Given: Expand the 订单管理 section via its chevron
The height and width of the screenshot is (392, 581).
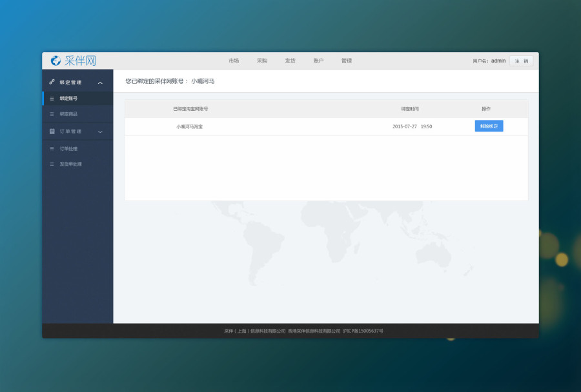Looking at the screenshot, I should (x=100, y=131).
